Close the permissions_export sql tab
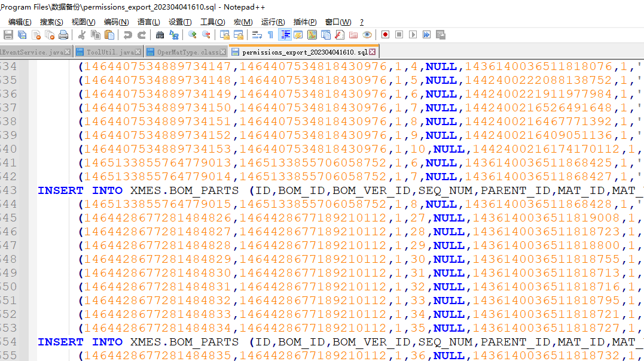Screen dimensions: 644x361 tap(372, 52)
